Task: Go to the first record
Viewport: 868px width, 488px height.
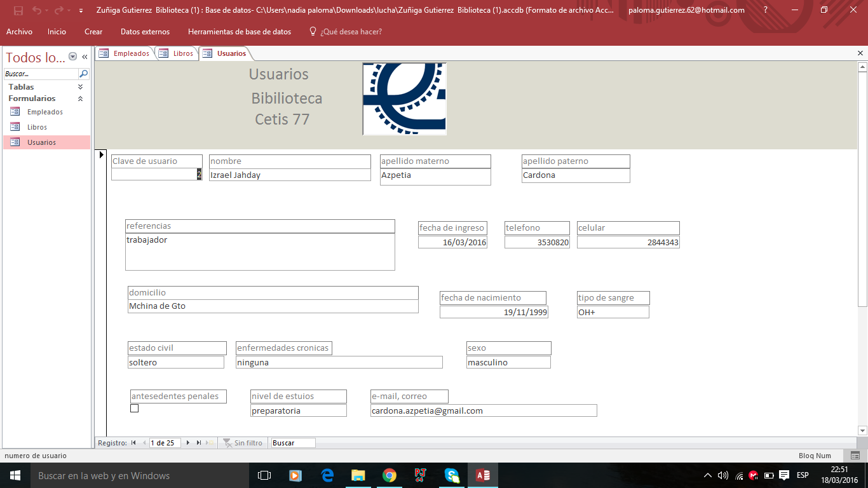Action: coord(133,443)
